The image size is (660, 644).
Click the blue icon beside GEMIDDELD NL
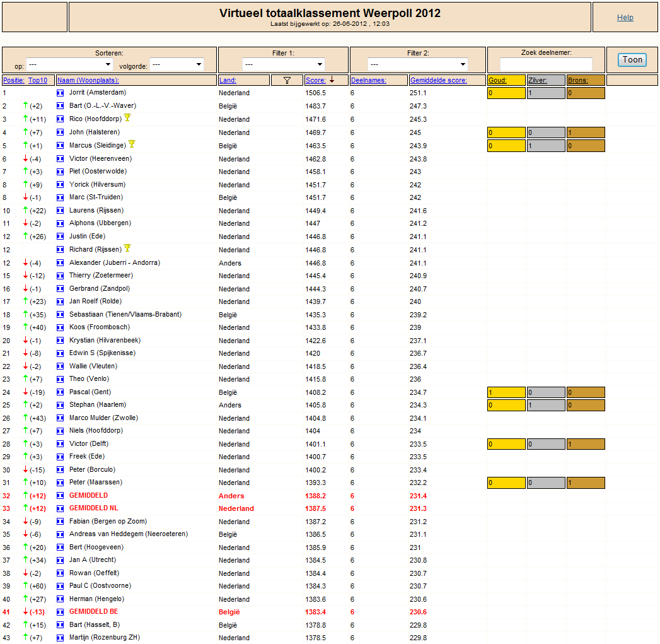(x=60, y=508)
